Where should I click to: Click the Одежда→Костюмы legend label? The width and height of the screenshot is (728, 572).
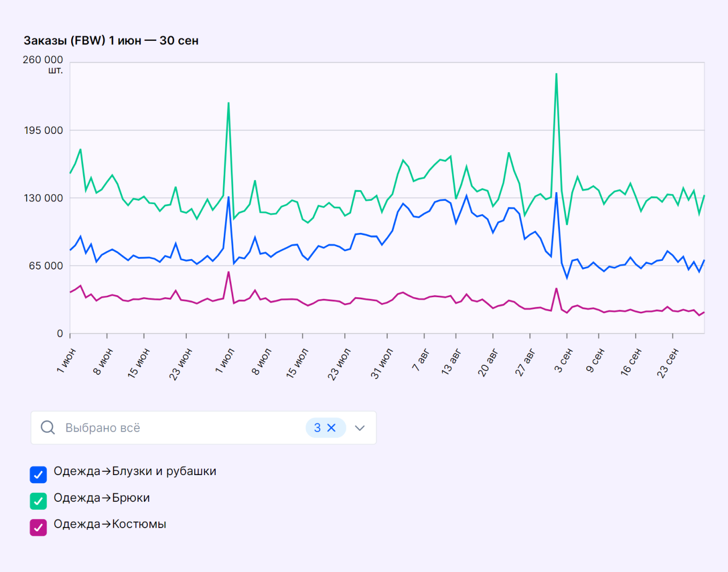click(110, 524)
